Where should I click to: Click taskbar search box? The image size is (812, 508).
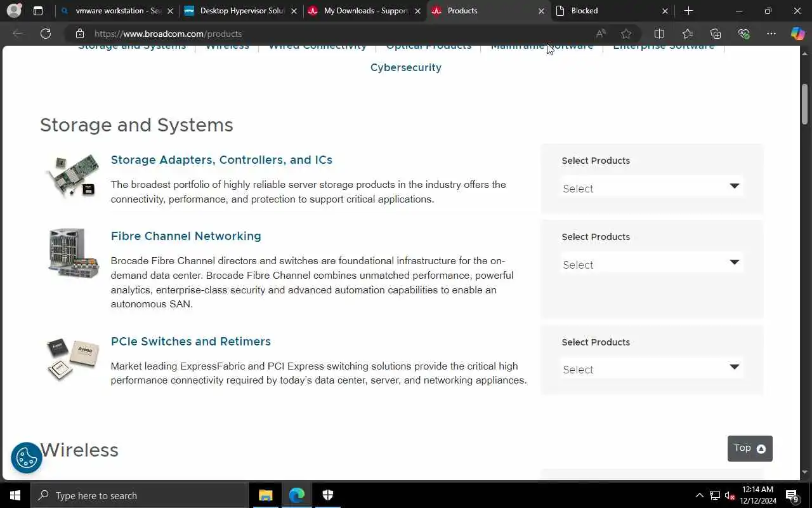140,495
